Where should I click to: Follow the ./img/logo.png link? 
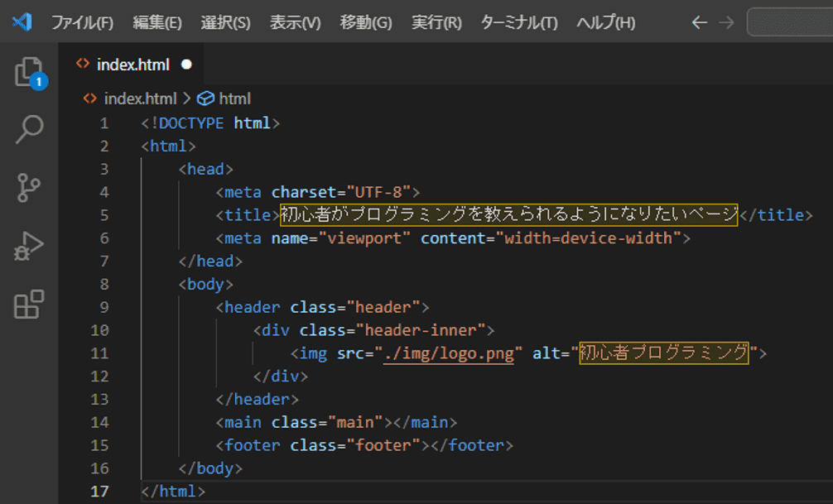pos(449,353)
